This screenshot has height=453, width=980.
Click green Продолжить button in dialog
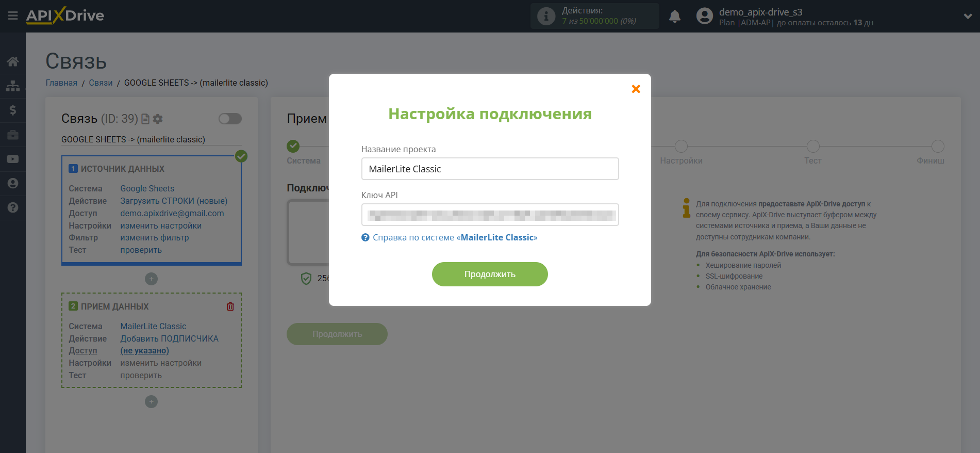coord(490,274)
